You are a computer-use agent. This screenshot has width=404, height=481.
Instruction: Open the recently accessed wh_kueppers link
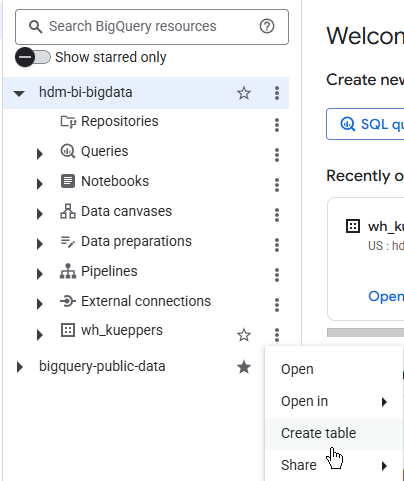[386, 296]
